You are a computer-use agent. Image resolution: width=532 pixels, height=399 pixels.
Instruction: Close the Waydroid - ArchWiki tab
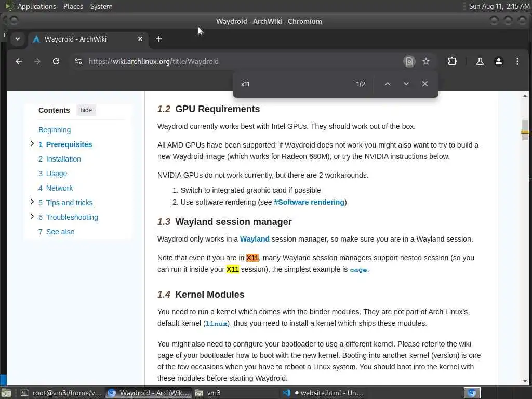pyautogui.click(x=140, y=39)
